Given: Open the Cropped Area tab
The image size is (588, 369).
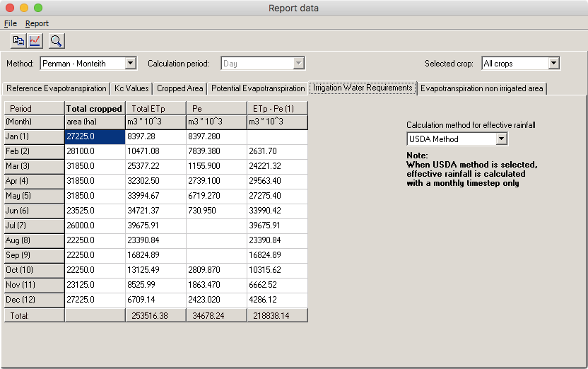Looking at the screenshot, I should (180, 88).
